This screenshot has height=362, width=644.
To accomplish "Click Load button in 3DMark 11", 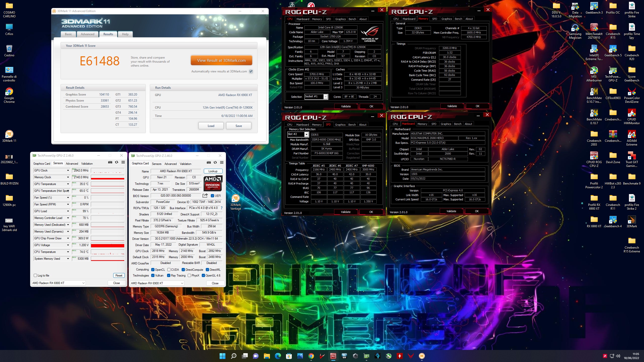I will [211, 126].
